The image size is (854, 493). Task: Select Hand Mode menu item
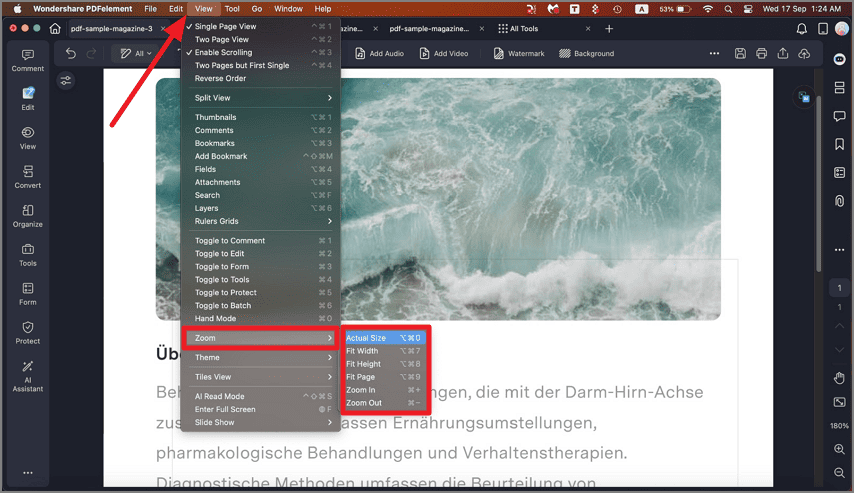pos(259,319)
